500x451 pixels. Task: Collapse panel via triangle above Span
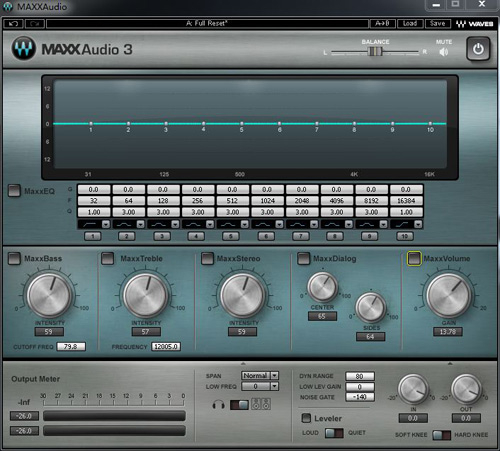pyautogui.click(x=243, y=363)
